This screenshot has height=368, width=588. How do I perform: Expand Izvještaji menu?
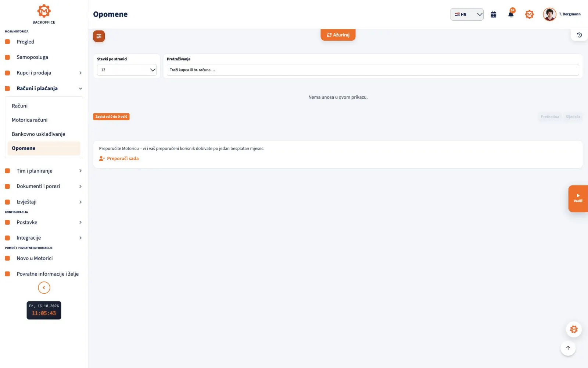point(44,202)
